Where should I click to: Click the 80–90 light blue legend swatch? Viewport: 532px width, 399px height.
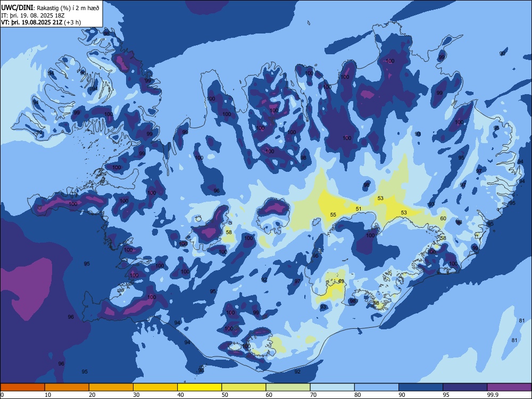point(376,387)
